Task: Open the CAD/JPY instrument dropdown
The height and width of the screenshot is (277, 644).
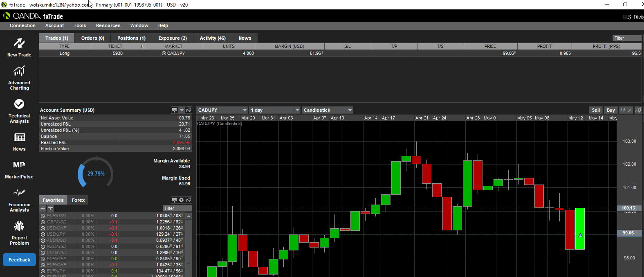Action: point(222,110)
